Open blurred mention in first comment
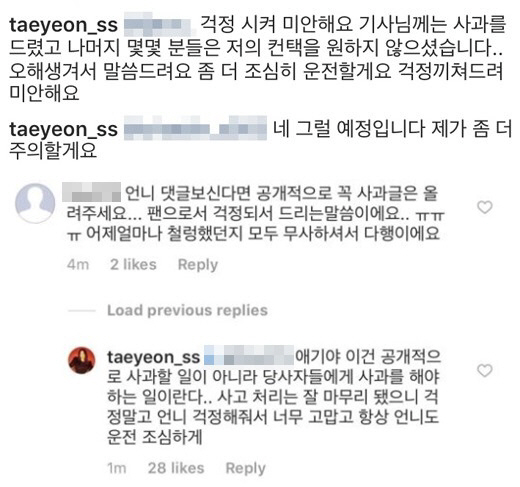The image size is (520, 487). coord(158,24)
